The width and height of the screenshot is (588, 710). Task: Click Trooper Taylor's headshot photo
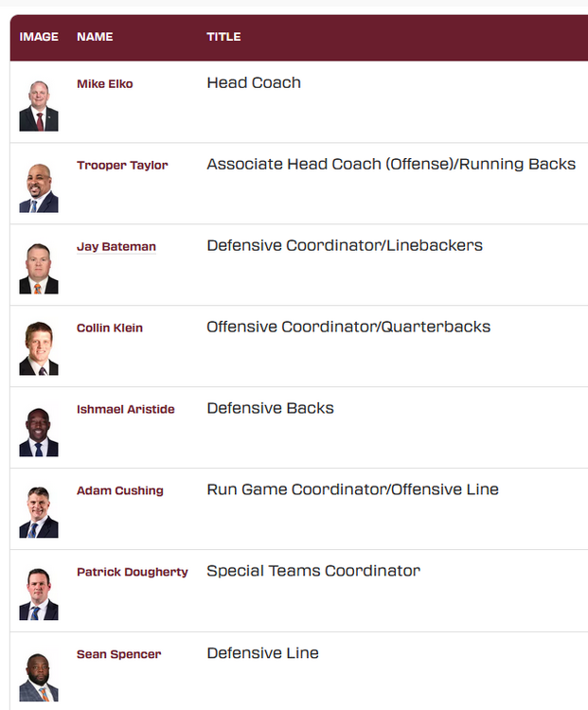(x=39, y=187)
